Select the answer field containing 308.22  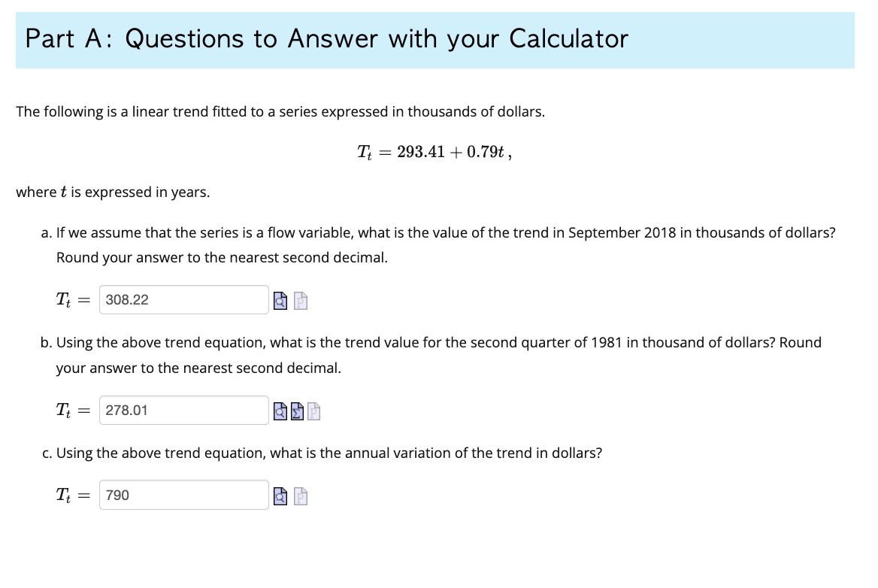click(183, 299)
